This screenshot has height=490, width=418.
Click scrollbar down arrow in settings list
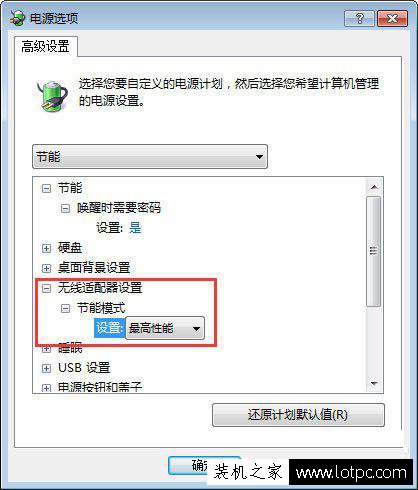click(374, 384)
